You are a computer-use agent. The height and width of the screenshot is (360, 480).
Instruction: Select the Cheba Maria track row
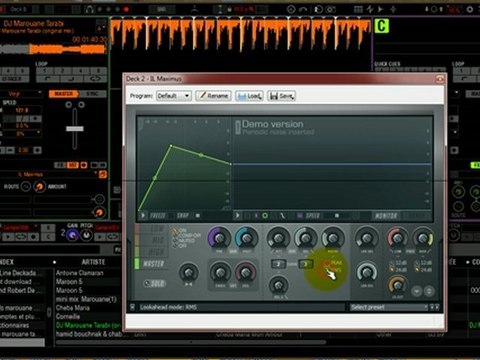pyautogui.click(x=73, y=308)
